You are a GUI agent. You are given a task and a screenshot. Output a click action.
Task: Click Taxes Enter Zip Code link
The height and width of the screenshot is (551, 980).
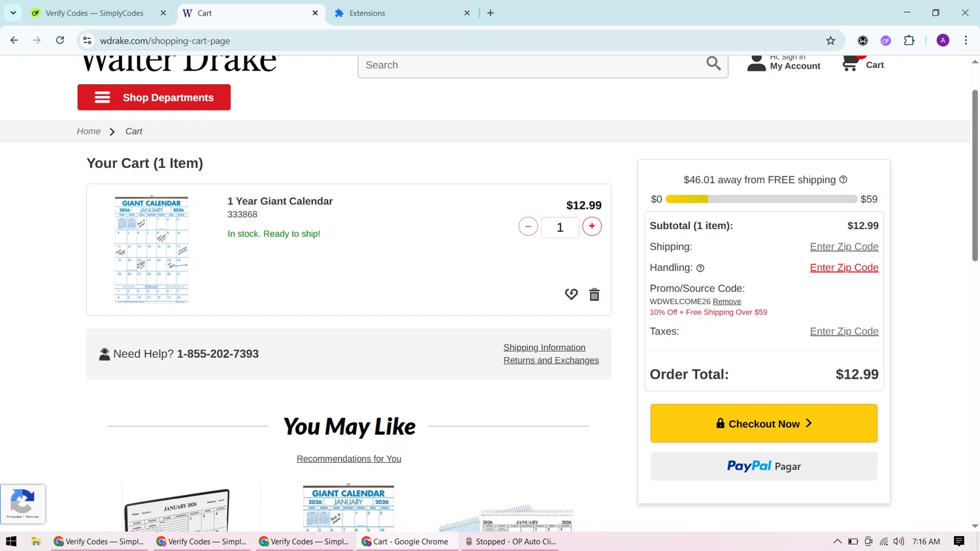[844, 332]
